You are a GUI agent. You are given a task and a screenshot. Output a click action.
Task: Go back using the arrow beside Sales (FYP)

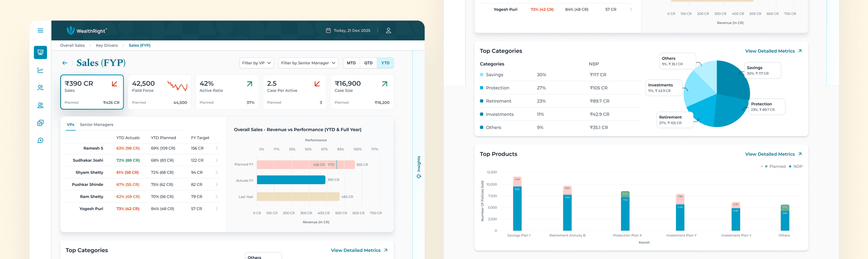(x=65, y=63)
